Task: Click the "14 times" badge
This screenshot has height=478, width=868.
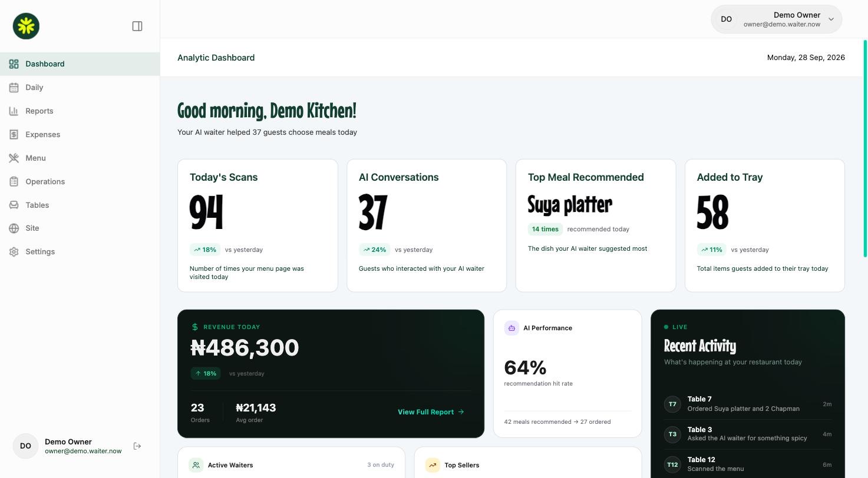Action: (545, 229)
